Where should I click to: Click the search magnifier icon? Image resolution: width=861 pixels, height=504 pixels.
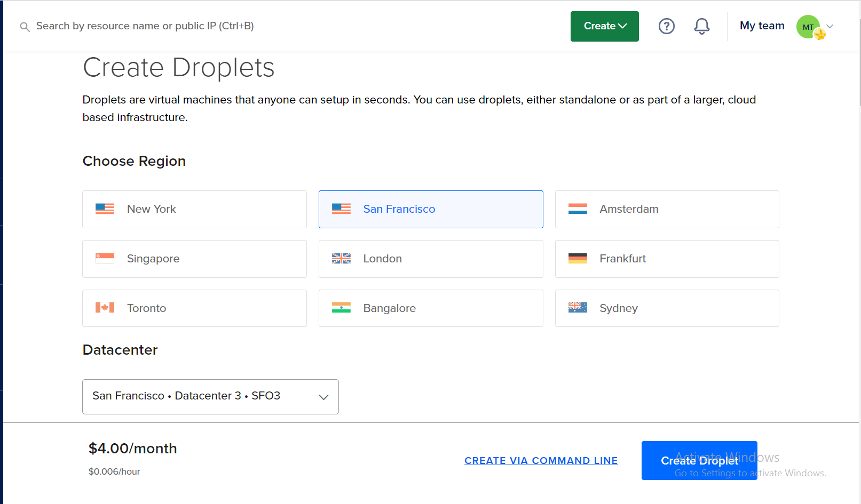[x=25, y=27]
